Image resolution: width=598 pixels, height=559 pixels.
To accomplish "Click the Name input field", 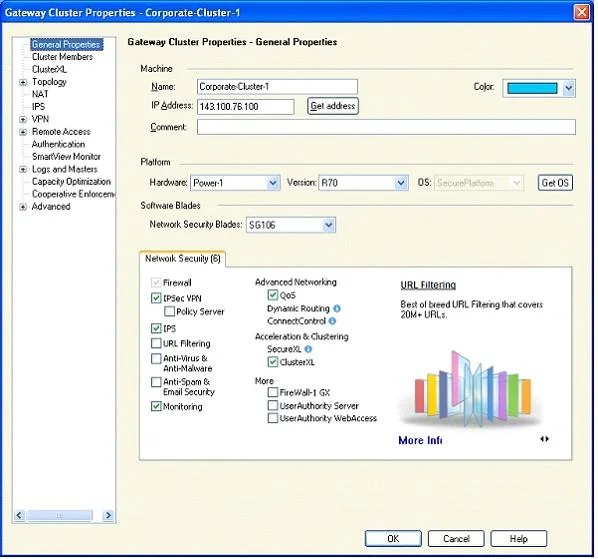I will pos(277,87).
